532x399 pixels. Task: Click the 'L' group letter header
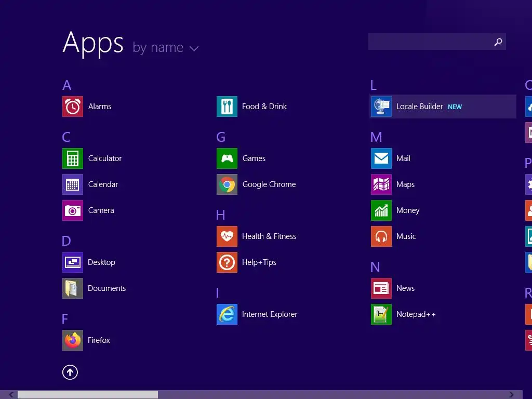(374, 85)
